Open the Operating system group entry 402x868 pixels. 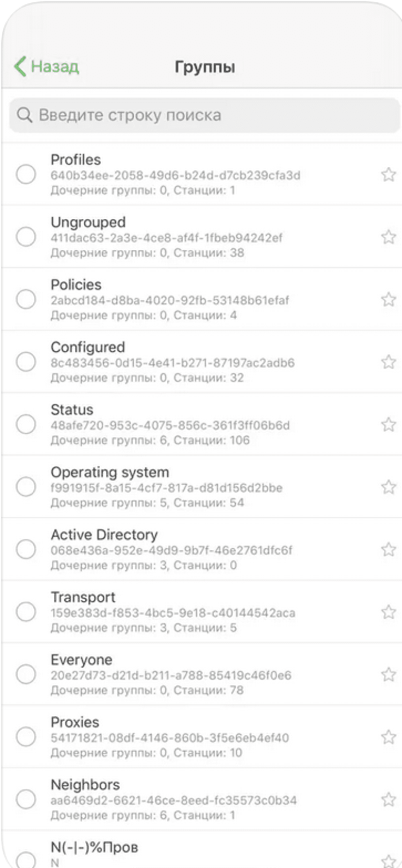coord(204,487)
